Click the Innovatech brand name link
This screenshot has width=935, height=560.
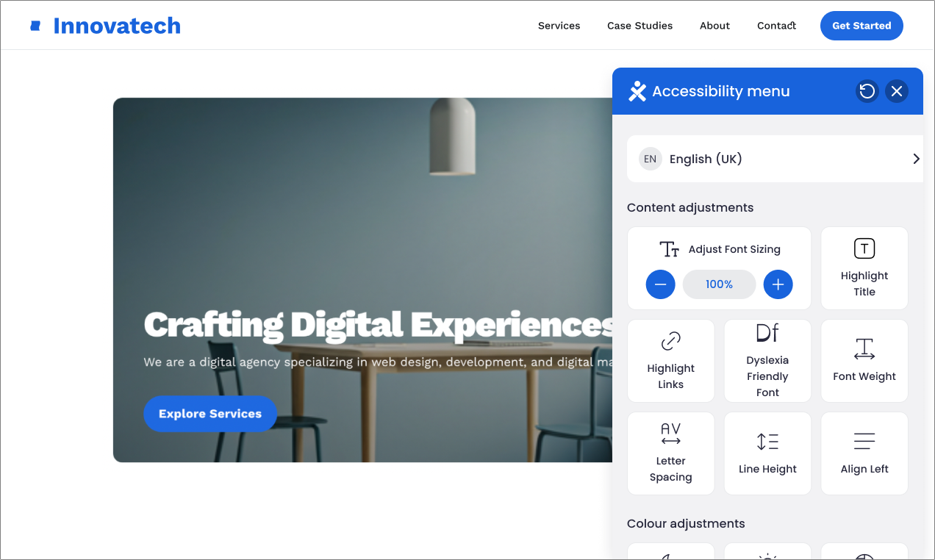pos(117,26)
